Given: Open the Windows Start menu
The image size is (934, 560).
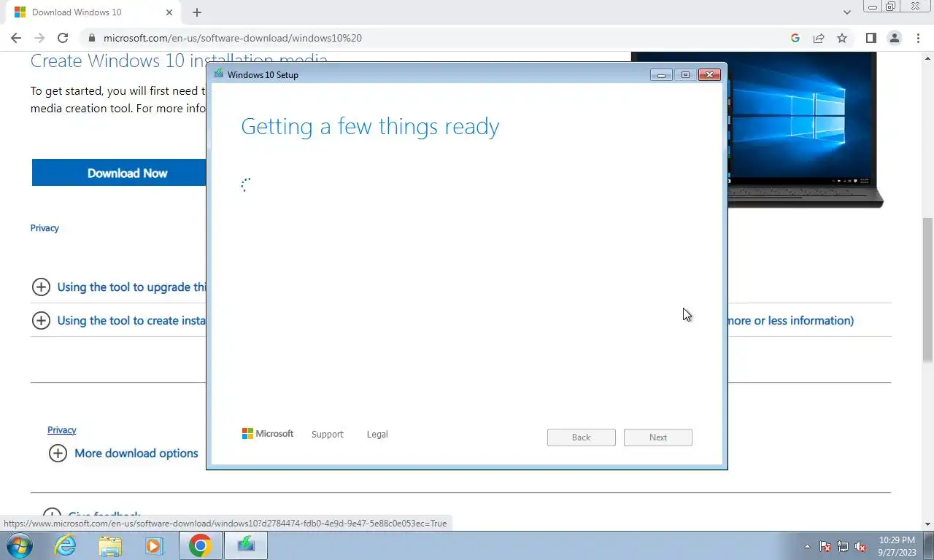Looking at the screenshot, I should (20, 546).
